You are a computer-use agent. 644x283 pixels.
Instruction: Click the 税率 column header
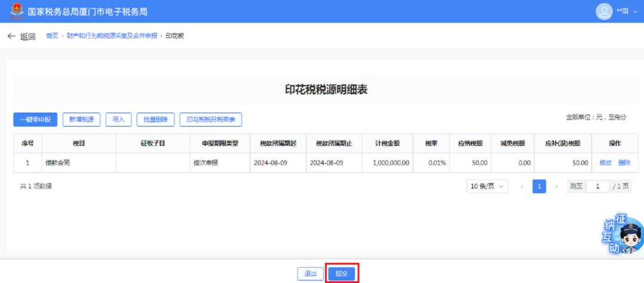[x=431, y=143]
